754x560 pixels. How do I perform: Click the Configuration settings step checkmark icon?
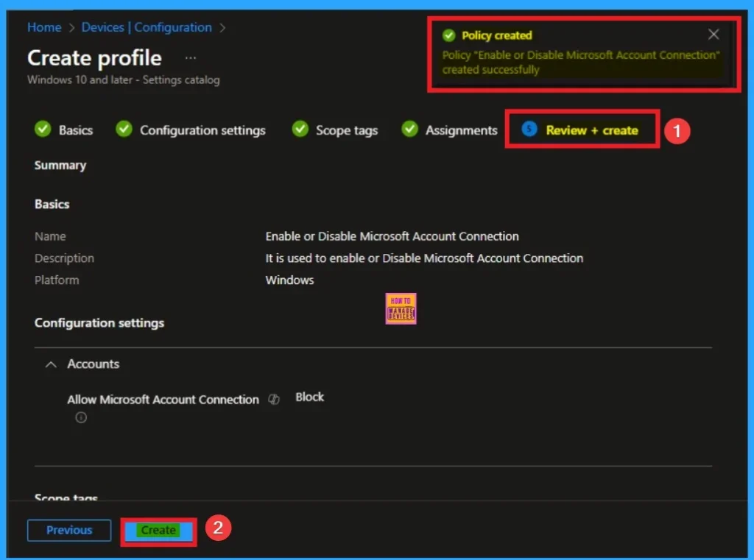pos(124,129)
